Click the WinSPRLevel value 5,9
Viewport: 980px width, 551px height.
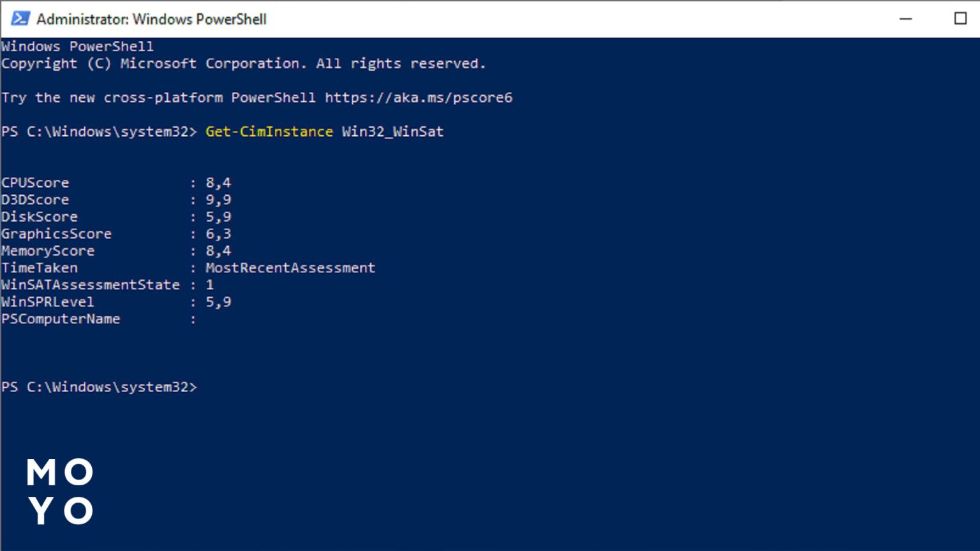point(218,302)
